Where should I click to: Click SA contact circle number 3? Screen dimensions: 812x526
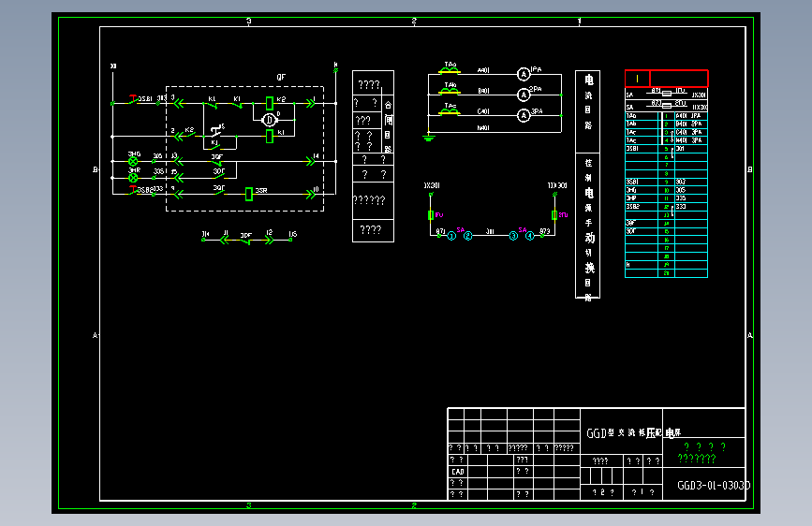point(513,236)
